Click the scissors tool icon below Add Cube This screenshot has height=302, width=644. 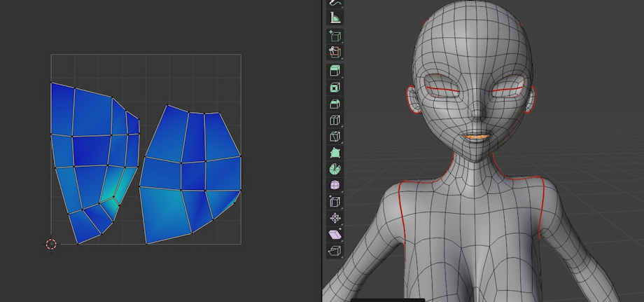pyautogui.click(x=335, y=52)
